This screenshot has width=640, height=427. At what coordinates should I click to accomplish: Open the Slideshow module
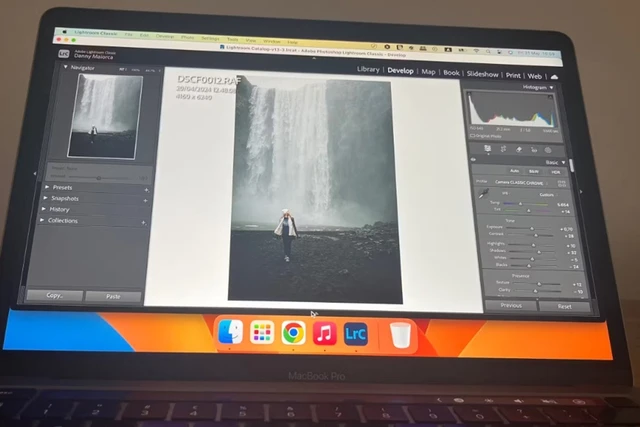pos(483,74)
